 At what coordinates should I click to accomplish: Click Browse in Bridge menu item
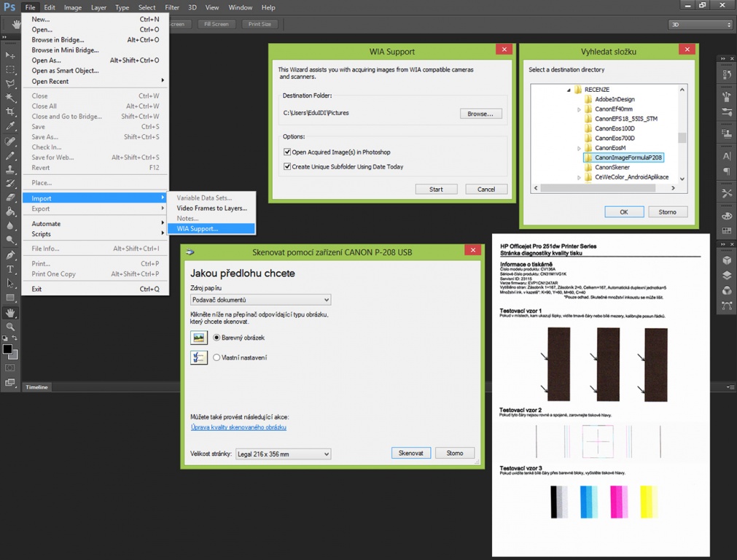click(95, 40)
